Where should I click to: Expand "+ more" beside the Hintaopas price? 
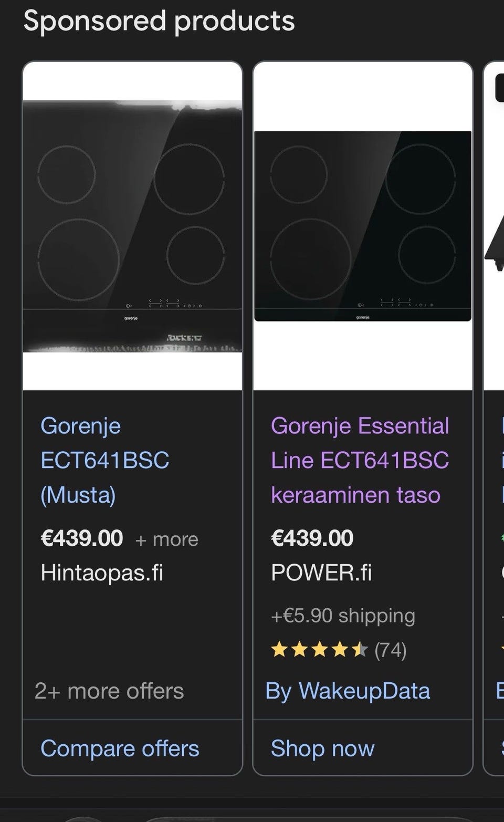(x=167, y=539)
